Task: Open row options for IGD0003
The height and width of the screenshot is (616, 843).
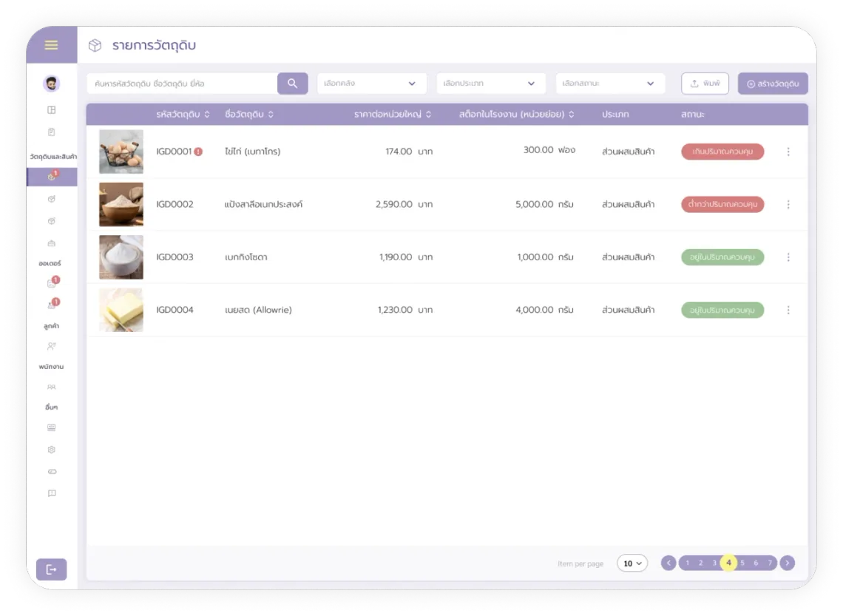Action: tap(788, 257)
